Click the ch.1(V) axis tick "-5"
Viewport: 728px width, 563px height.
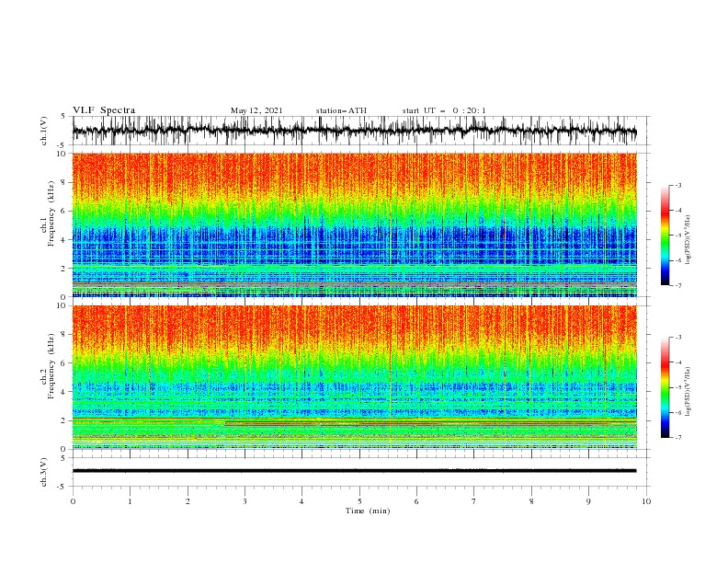(62, 145)
